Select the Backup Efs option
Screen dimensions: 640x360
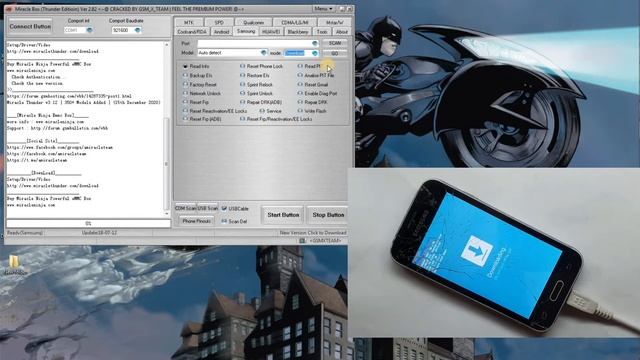click(198, 76)
